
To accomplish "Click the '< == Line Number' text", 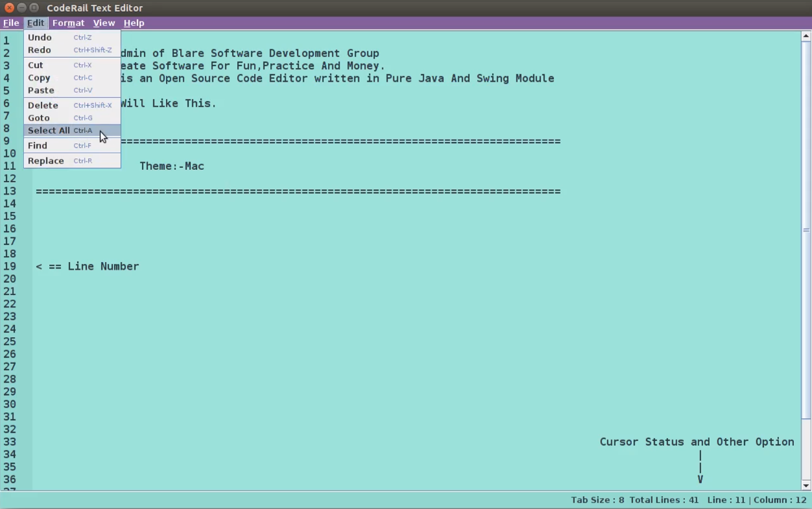I will point(87,266).
